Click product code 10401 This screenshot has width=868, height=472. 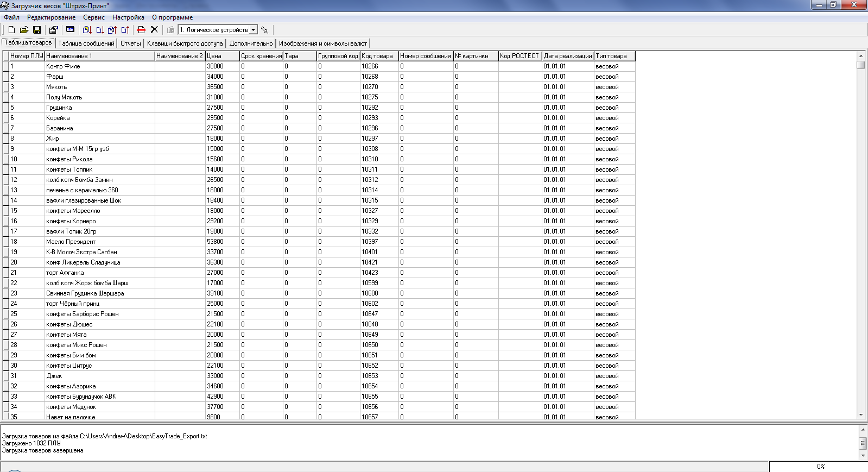click(379, 252)
